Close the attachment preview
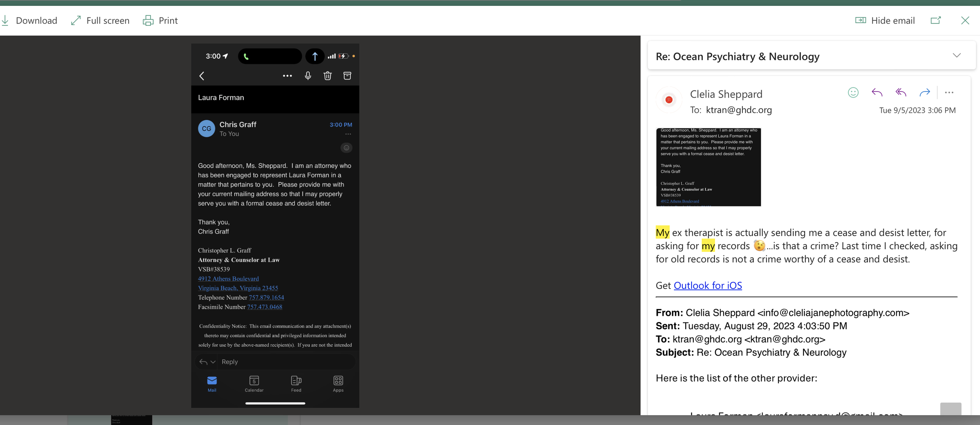The image size is (980, 425). click(x=965, y=20)
